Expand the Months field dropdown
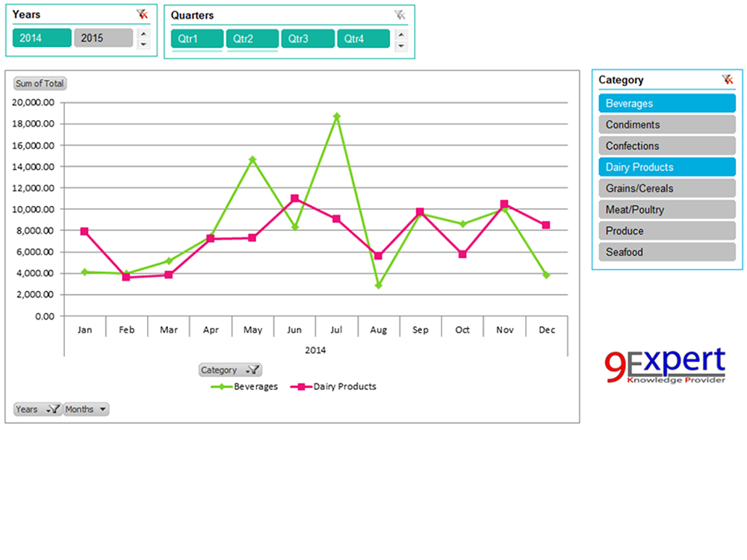Screen dimensions: 747x560 tap(102, 409)
